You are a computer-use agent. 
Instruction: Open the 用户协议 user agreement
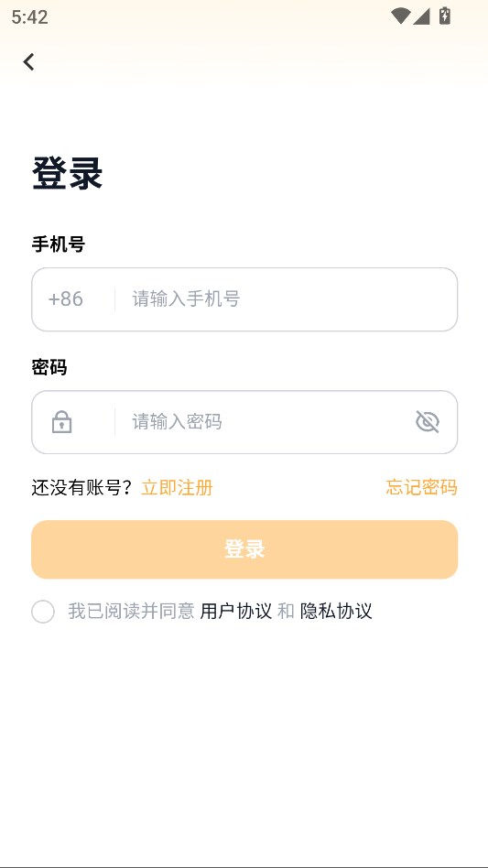pyautogui.click(x=235, y=611)
